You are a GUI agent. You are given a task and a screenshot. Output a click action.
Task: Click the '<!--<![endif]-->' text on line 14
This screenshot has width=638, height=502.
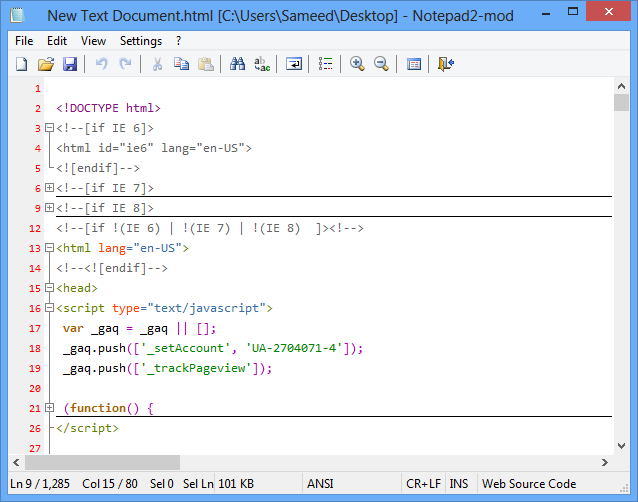pos(111,268)
